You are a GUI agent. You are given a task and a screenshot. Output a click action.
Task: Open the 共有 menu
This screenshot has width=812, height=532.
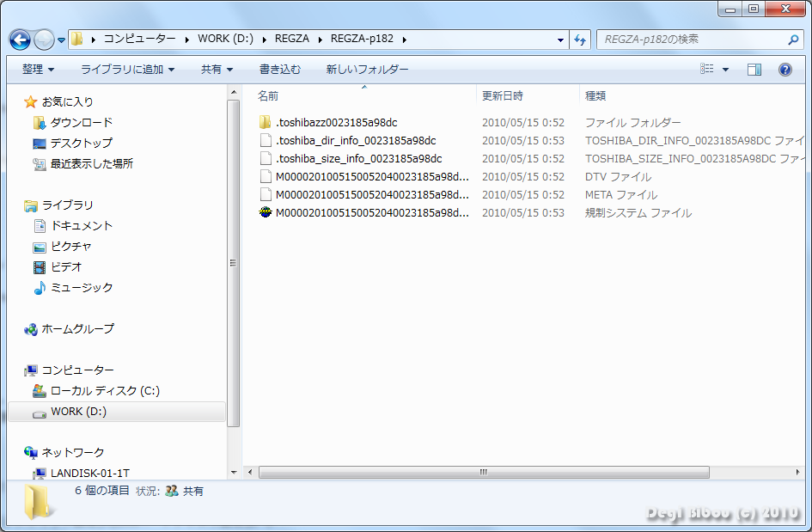(217, 70)
